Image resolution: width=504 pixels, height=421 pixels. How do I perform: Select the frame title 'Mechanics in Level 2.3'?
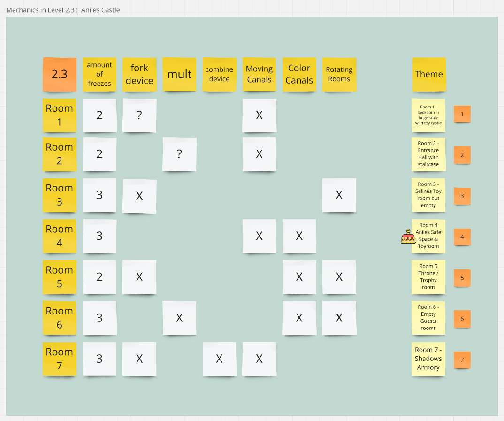pyautogui.click(x=63, y=10)
